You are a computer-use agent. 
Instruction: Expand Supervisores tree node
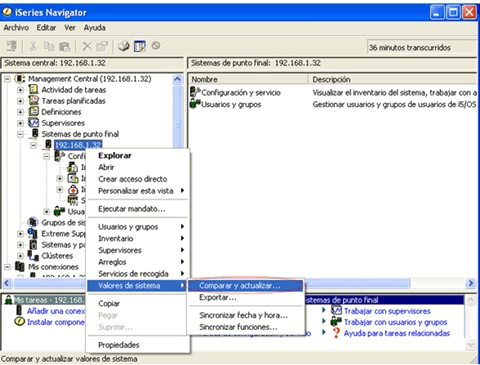(20, 123)
